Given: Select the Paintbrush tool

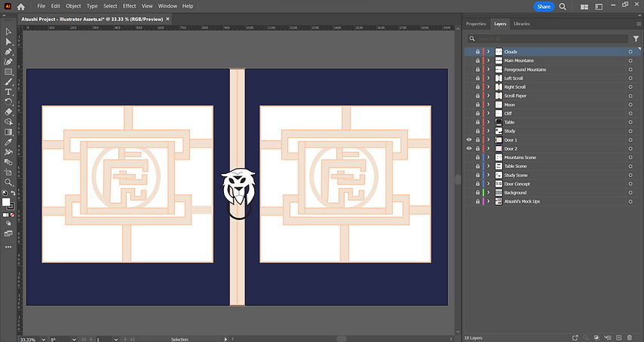Looking at the screenshot, I should pyautogui.click(x=8, y=81).
